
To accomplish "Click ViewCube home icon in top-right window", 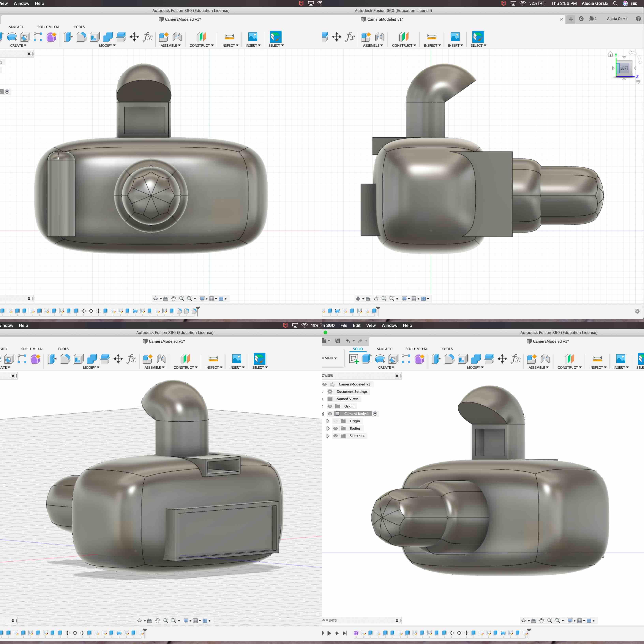I will coord(610,54).
